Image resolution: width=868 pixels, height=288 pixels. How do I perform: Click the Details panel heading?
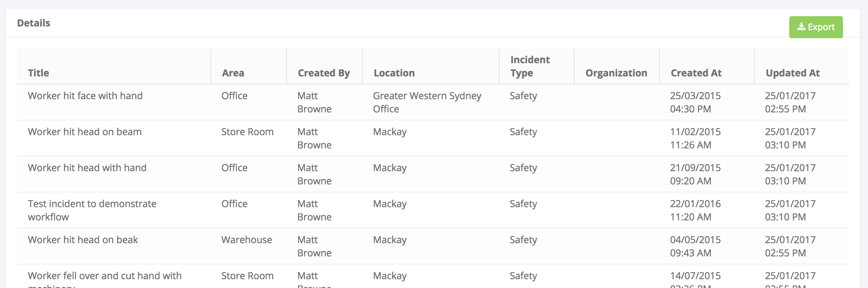[x=33, y=23]
